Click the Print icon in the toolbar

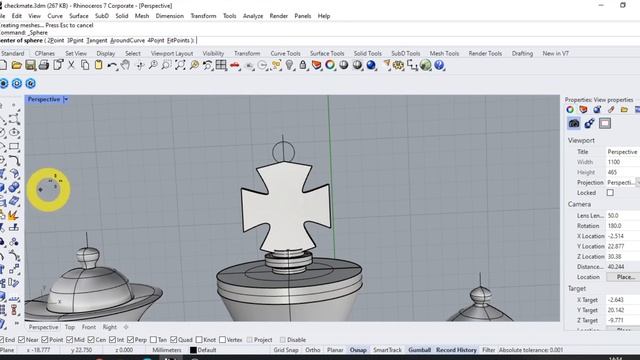click(44, 65)
